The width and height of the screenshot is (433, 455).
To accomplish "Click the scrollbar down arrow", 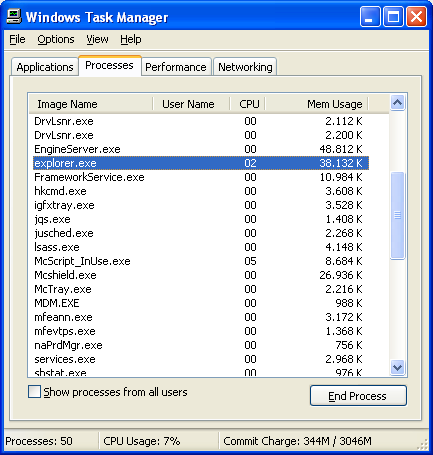I will click(x=397, y=368).
